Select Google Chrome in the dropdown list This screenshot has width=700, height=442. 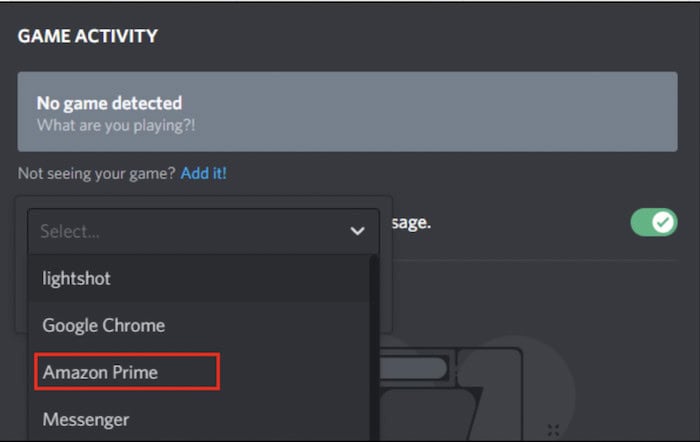pos(199,325)
